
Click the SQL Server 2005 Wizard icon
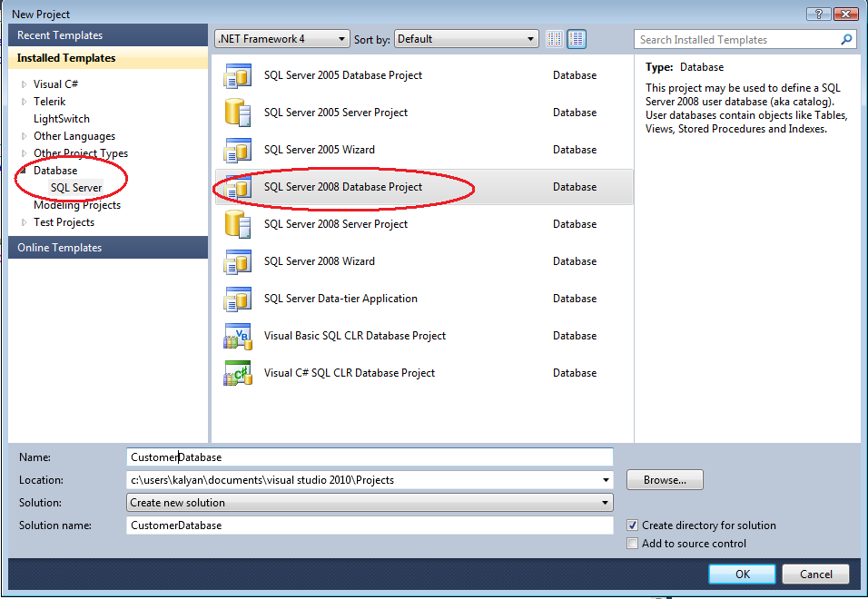click(238, 150)
